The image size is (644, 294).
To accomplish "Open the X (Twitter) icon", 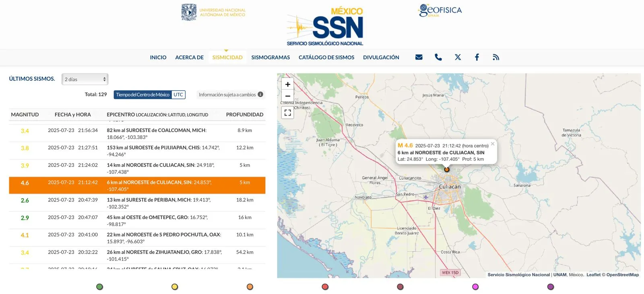I will [x=458, y=57].
